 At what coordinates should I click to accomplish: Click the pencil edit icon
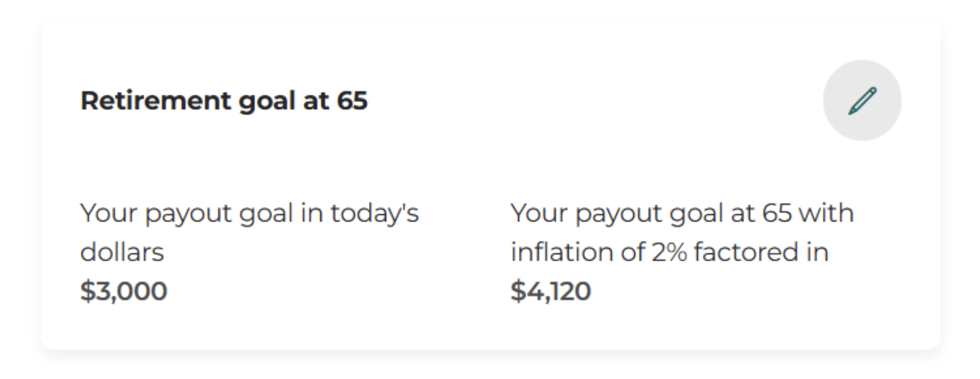point(862,100)
